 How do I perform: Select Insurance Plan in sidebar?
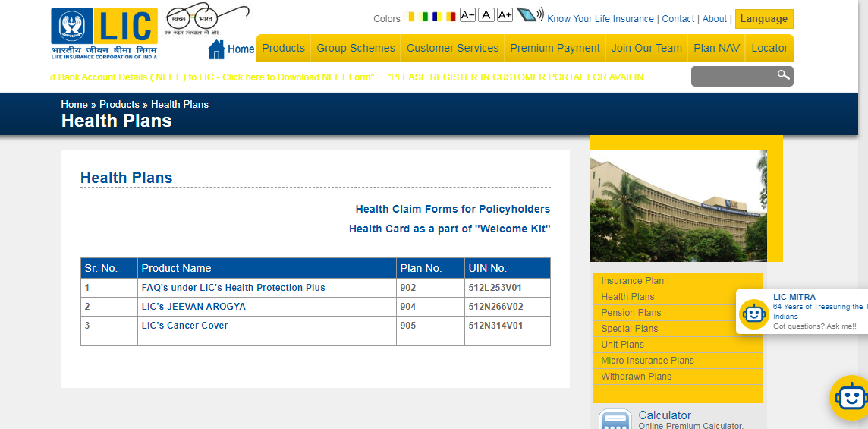pos(678,281)
